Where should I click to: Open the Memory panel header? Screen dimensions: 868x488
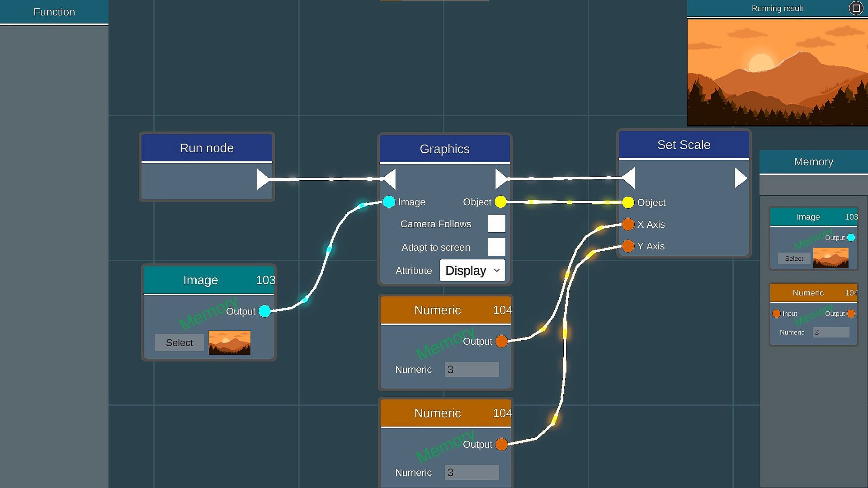[x=813, y=162]
